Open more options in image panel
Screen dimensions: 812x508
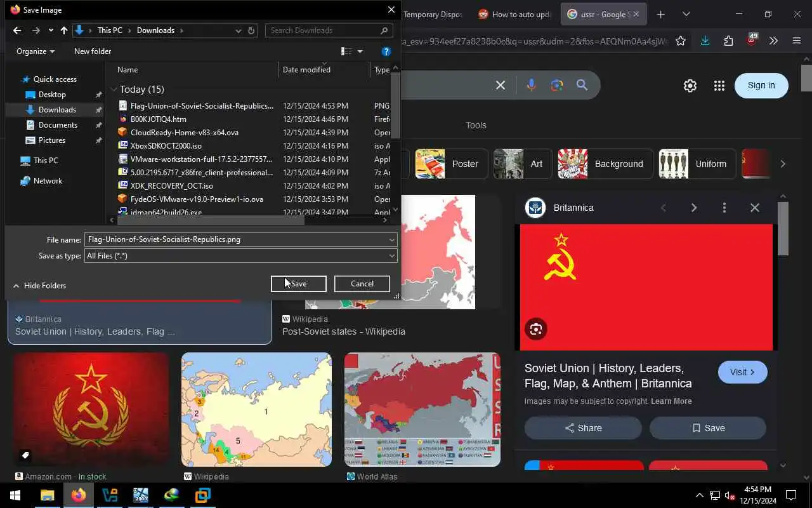(x=724, y=208)
